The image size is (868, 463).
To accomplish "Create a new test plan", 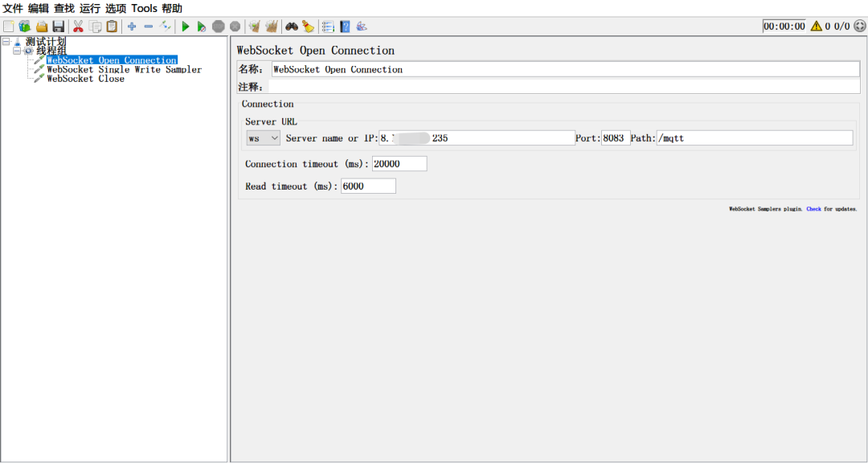I will 9,26.
